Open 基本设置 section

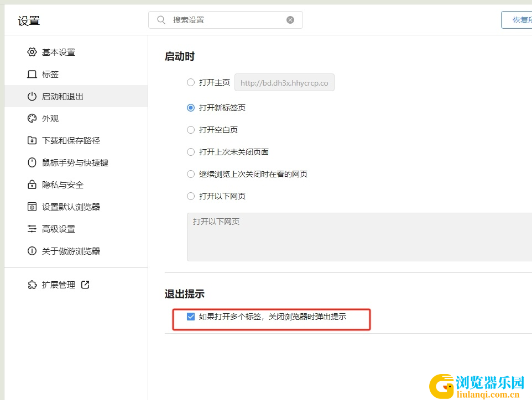(76, 52)
